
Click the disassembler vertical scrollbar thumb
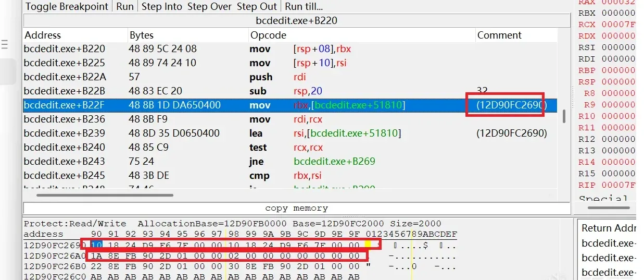(x=564, y=116)
